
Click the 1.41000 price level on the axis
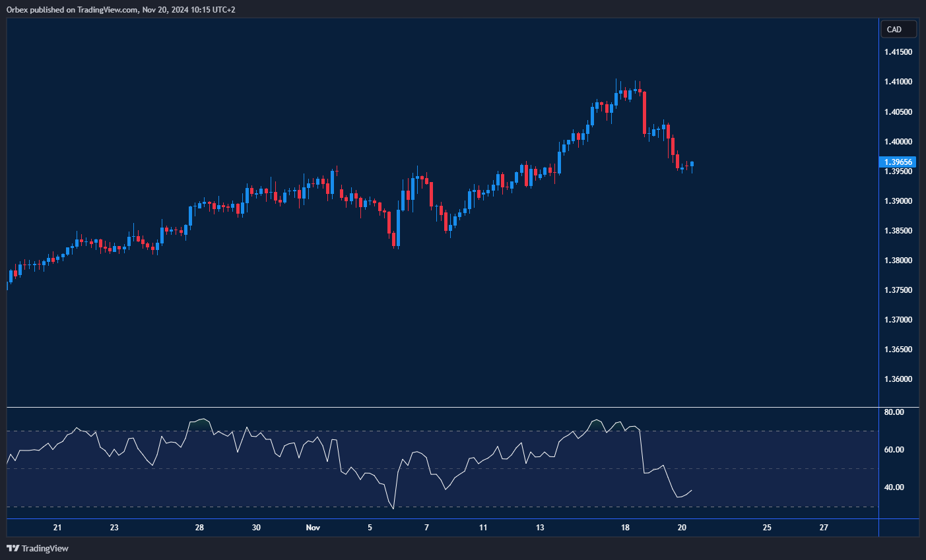pos(898,82)
